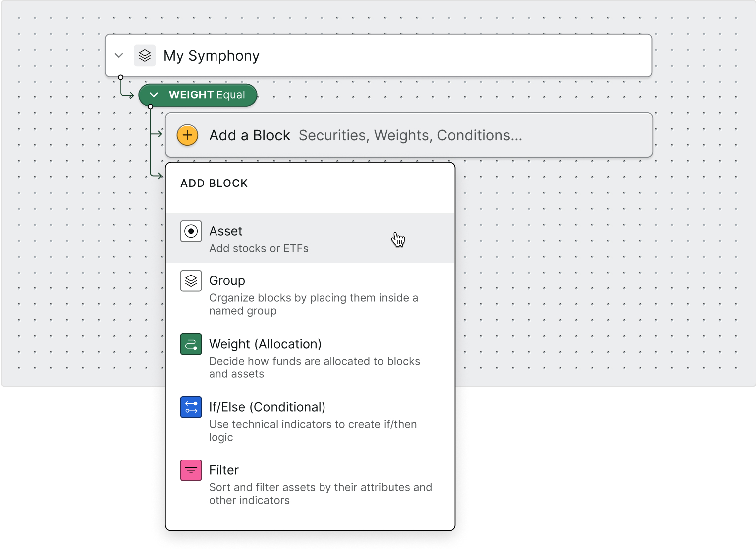
Task: Click the Add a Block bar
Action: [409, 135]
